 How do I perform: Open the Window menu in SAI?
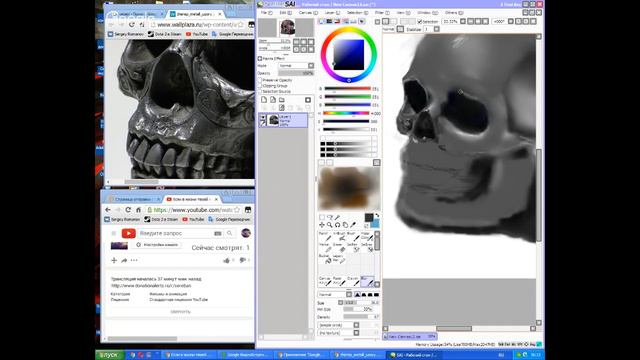427,13
